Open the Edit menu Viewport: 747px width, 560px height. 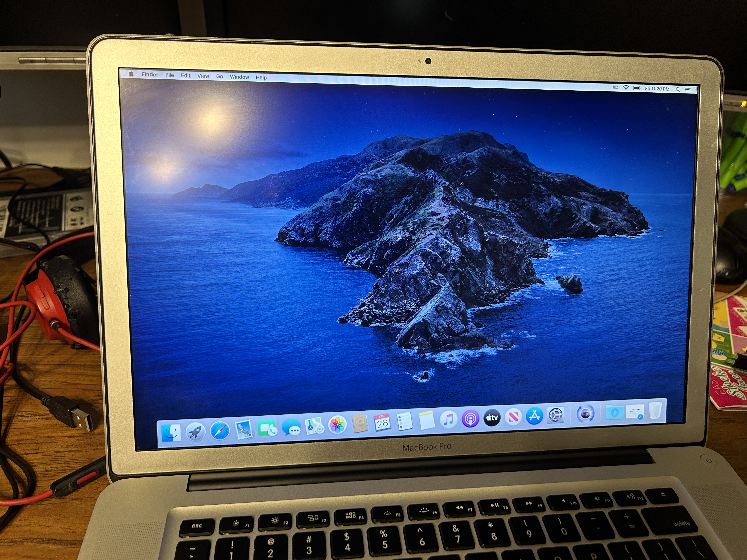click(x=186, y=76)
